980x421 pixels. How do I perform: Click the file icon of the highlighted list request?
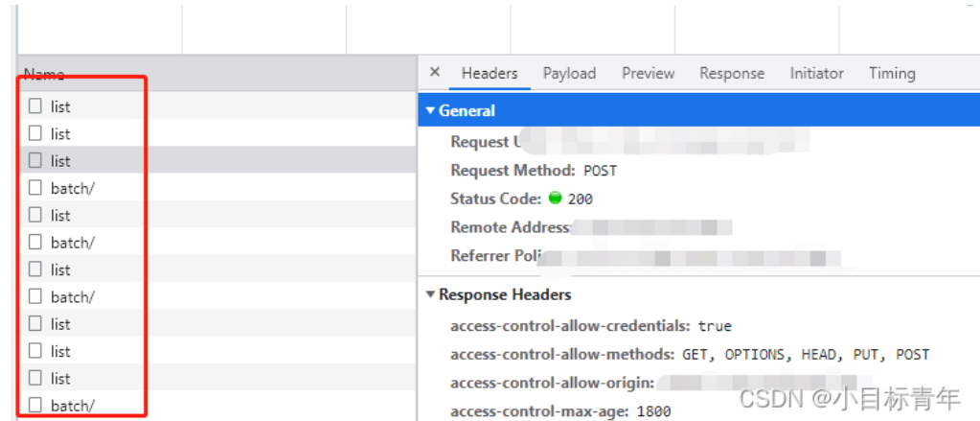coord(35,161)
